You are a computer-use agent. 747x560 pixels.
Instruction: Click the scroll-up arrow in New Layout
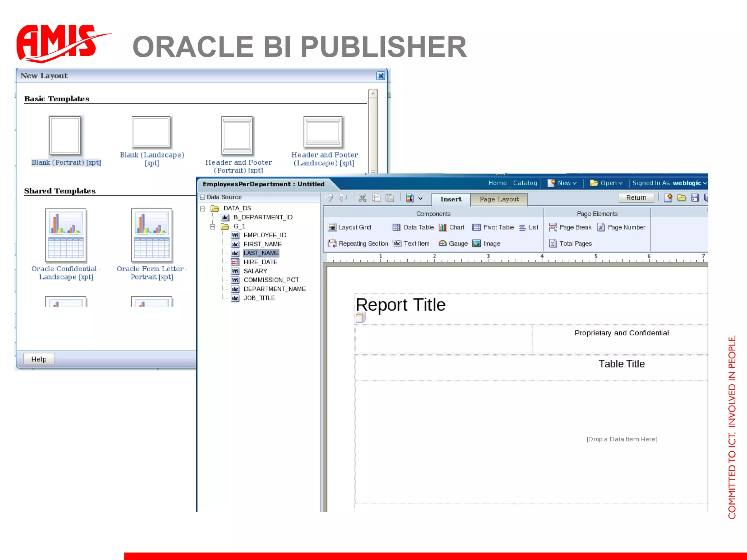[x=373, y=94]
